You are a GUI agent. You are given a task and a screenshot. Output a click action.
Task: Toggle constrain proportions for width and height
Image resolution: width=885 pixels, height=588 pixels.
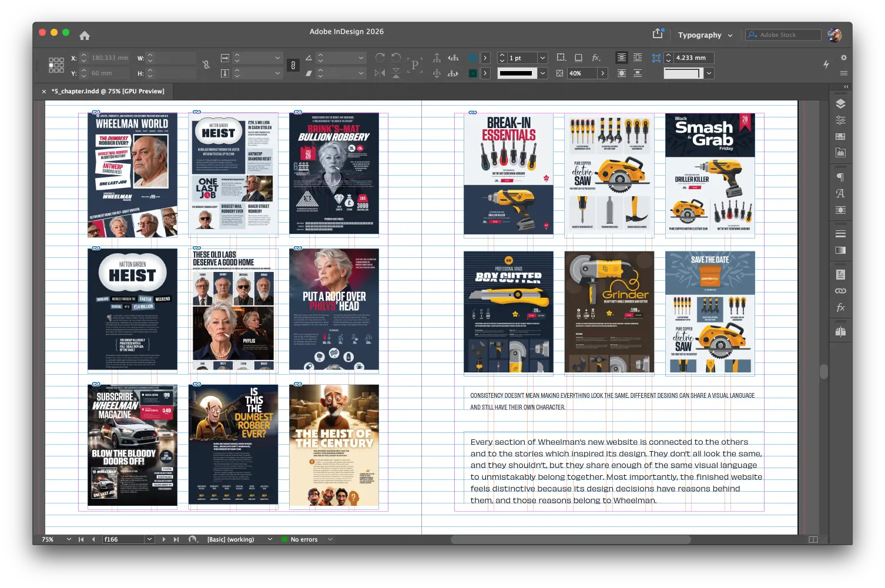coord(206,65)
